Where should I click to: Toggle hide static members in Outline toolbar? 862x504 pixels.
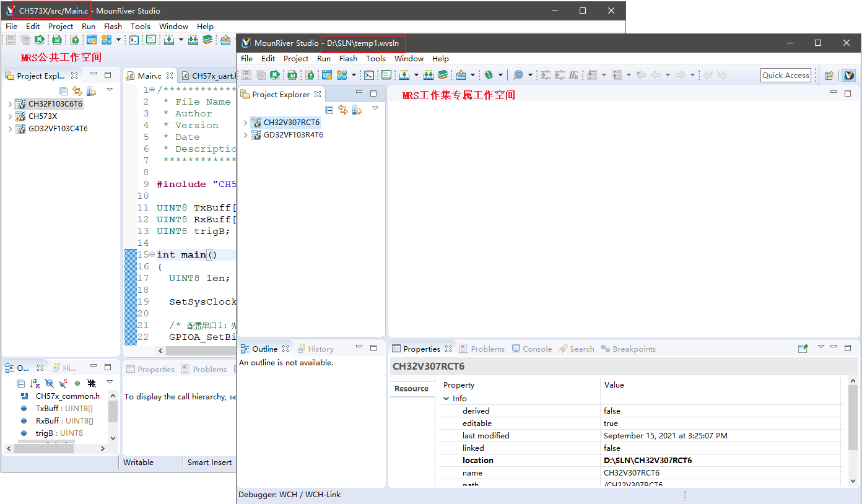tap(63, 383)
